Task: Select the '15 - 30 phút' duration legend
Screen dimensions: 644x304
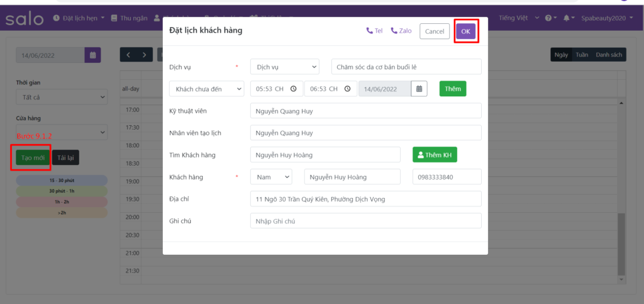Action: coord(62,181)
